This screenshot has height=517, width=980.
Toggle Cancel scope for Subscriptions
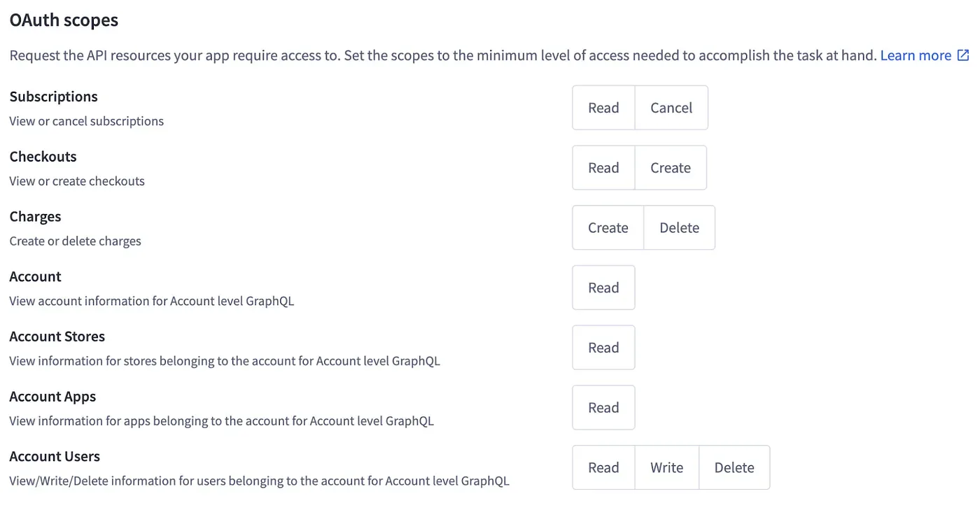coord(671,108)
